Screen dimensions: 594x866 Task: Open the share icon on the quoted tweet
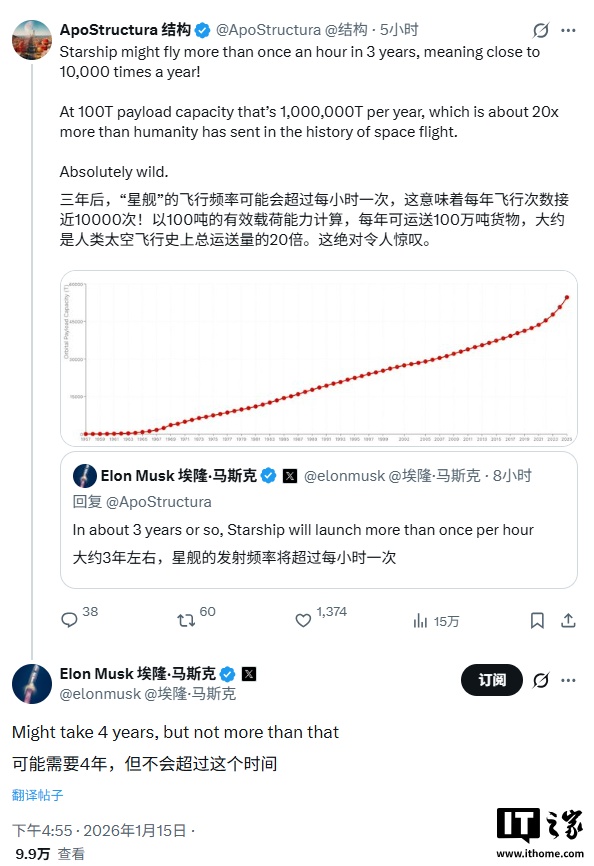[567, 620]
